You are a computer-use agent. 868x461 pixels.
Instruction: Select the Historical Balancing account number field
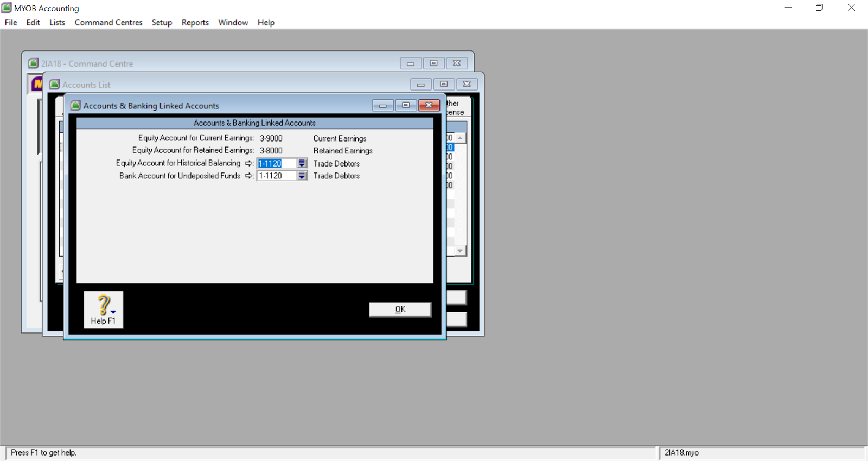(277, 163)
